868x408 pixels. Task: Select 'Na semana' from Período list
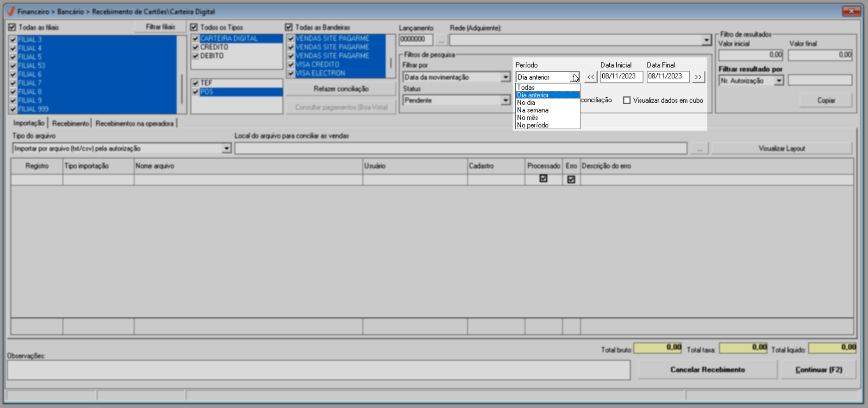(x=533, y=110)
